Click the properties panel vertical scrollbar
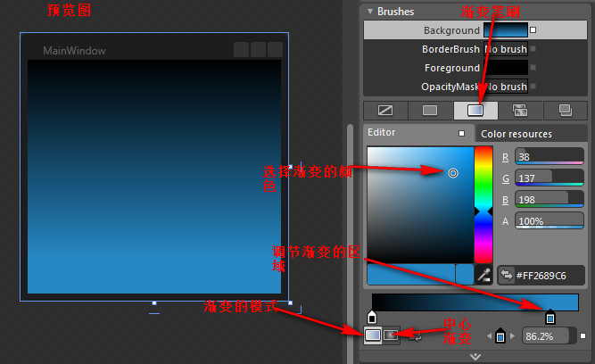Viewport: 595px width, 364px height. [x=350, y=243]
